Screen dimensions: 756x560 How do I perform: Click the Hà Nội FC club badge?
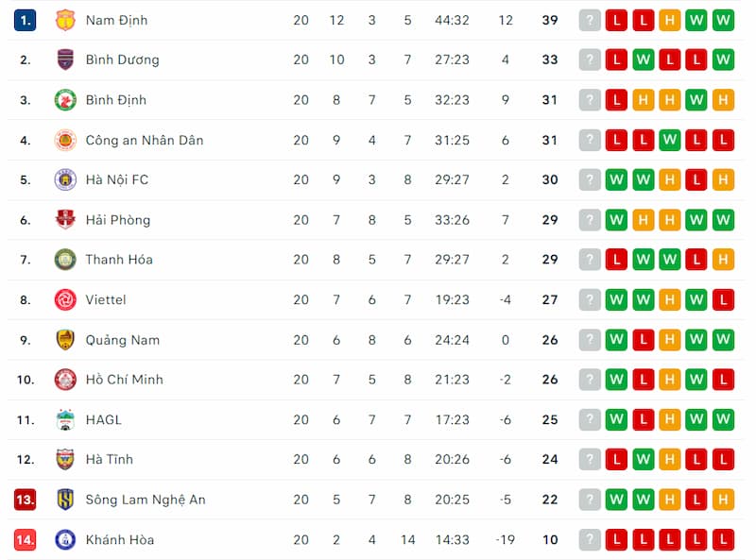click(65, 179)
